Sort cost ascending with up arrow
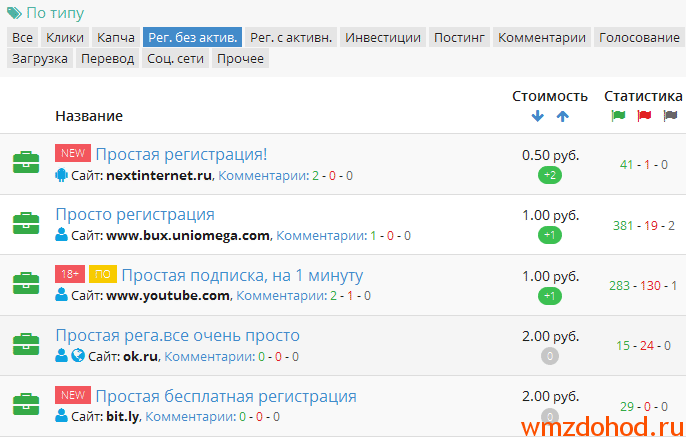Image resolution: width=686 pixels, height=440 pixels. 563,116
